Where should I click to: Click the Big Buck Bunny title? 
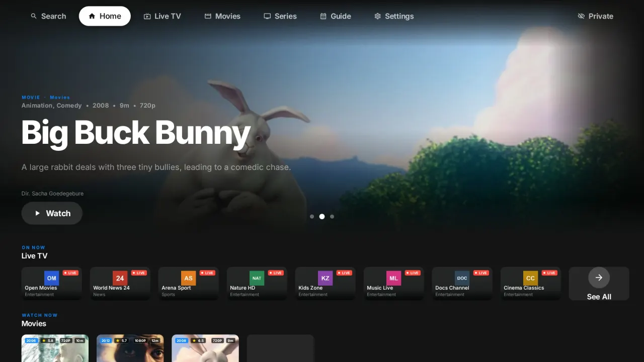coord(136,133)
